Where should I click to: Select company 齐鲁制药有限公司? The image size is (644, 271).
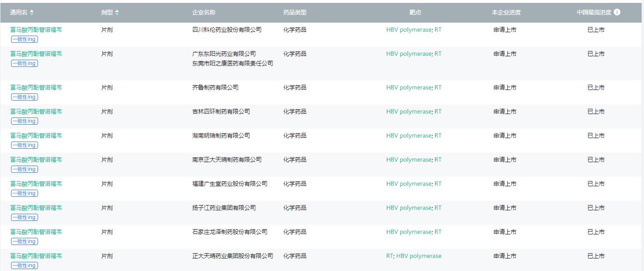tap(215, 88)
